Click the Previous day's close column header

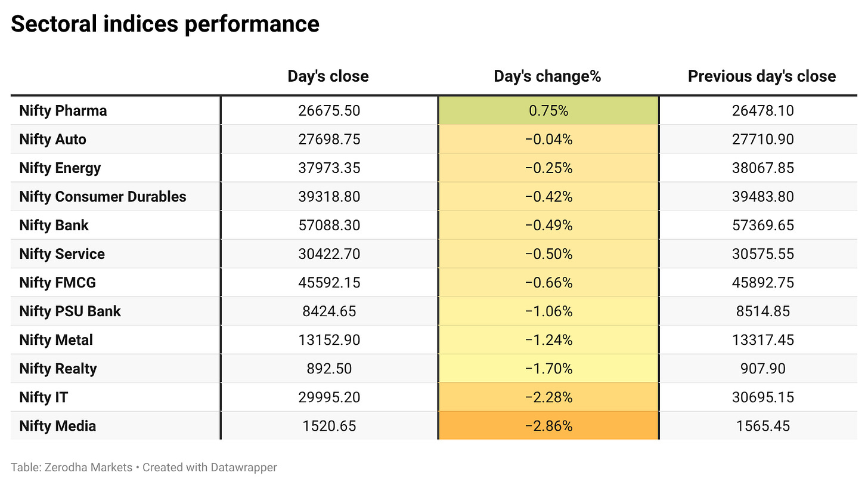(762, 76)
